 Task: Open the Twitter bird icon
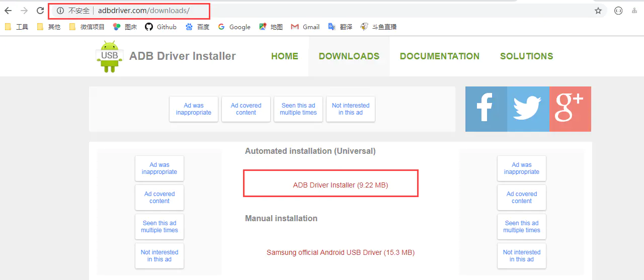tap(528, 109)
